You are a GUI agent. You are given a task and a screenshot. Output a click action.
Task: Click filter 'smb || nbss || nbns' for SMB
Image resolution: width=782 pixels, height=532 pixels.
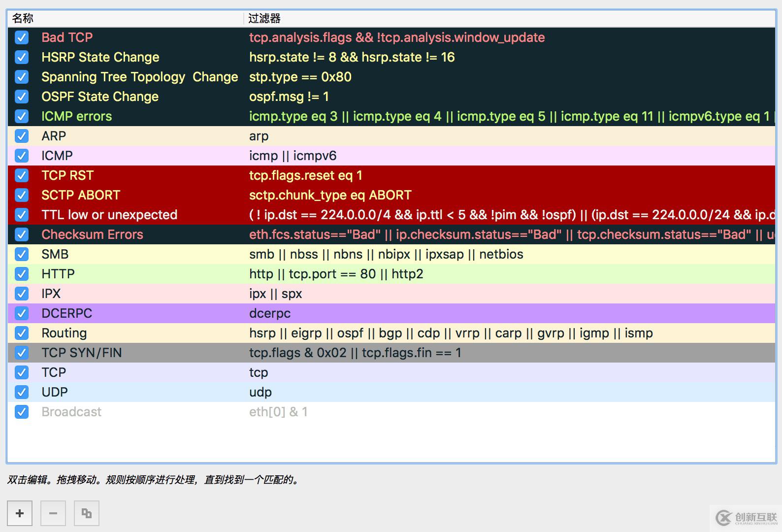click(x=386, y=254)
